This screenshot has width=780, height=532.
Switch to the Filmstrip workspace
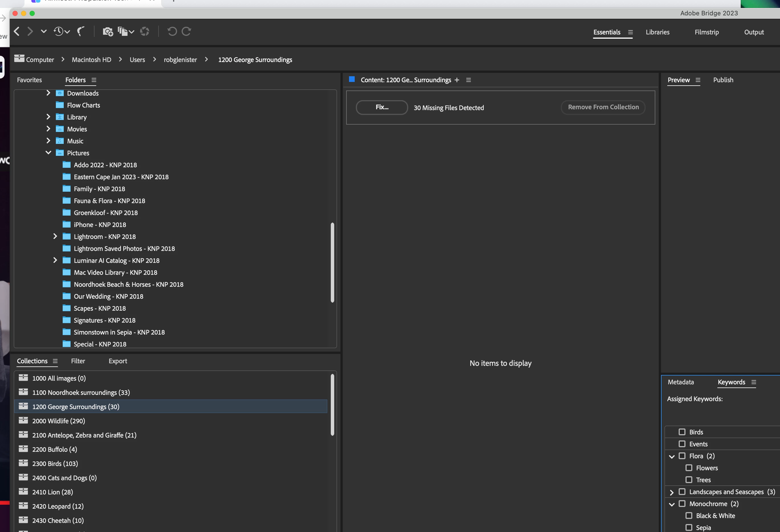(x=707, y=32)
